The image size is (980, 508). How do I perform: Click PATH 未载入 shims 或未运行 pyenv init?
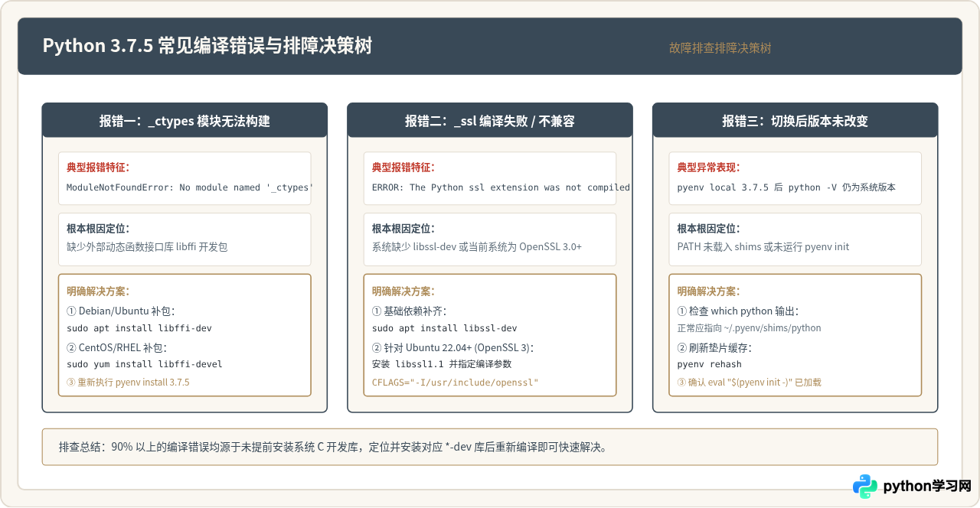point(763,246)
